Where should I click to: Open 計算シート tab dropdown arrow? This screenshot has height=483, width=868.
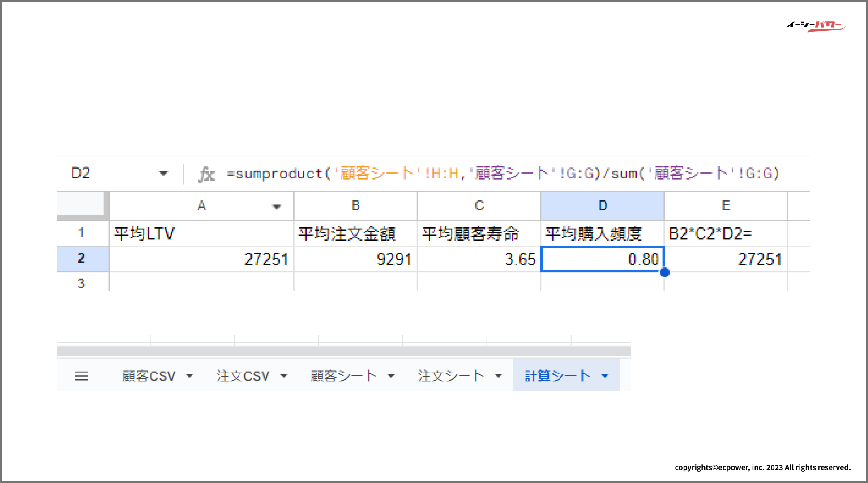(x=605, y=376)
